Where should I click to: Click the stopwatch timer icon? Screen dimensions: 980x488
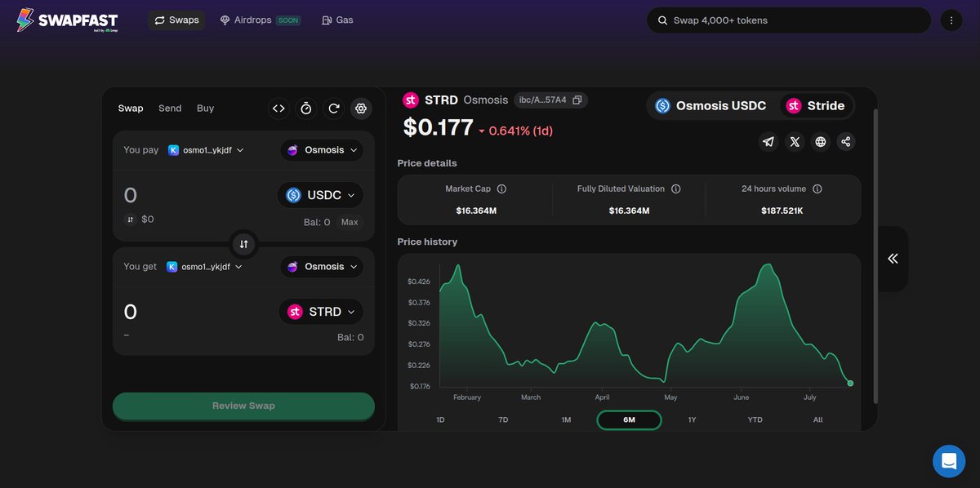pyautogui.click(x=306, y=109)
